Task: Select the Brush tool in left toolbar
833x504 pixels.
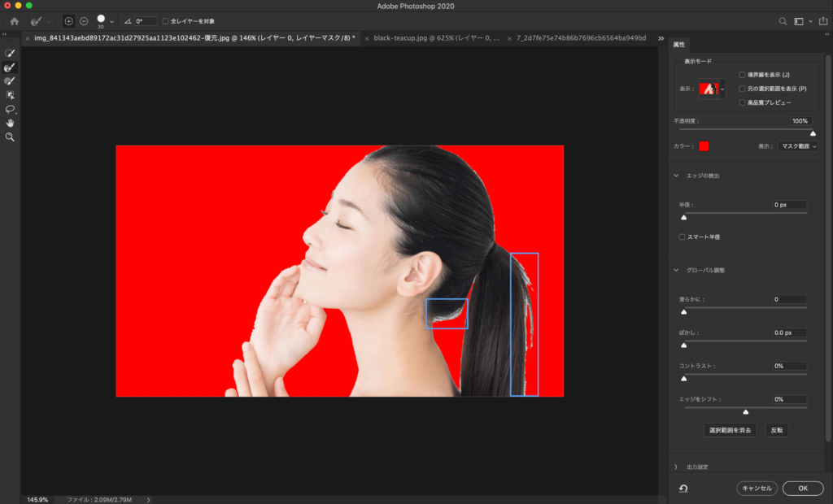Action: [x=10, y=81]
